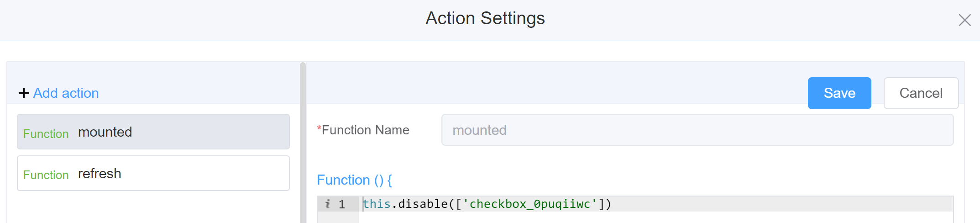Close the Action Settings dialog
Viewport: 980px width, 223px height.
point(964,20)
